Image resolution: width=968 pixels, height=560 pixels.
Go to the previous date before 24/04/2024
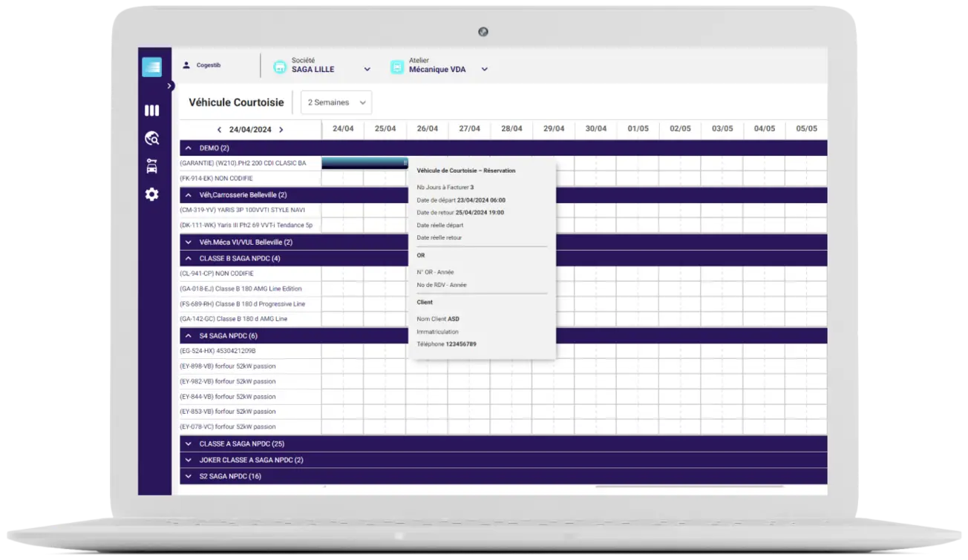click(x=219, y=130)
